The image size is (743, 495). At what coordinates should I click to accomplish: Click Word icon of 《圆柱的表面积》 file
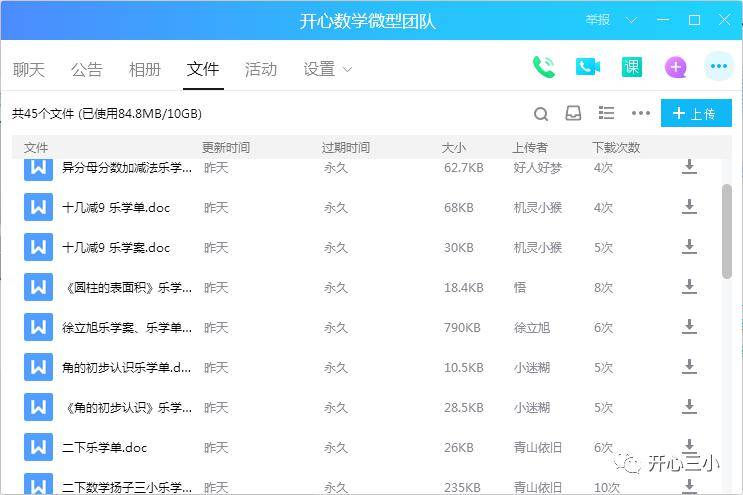pyautogui.click(x=38, y=287)
